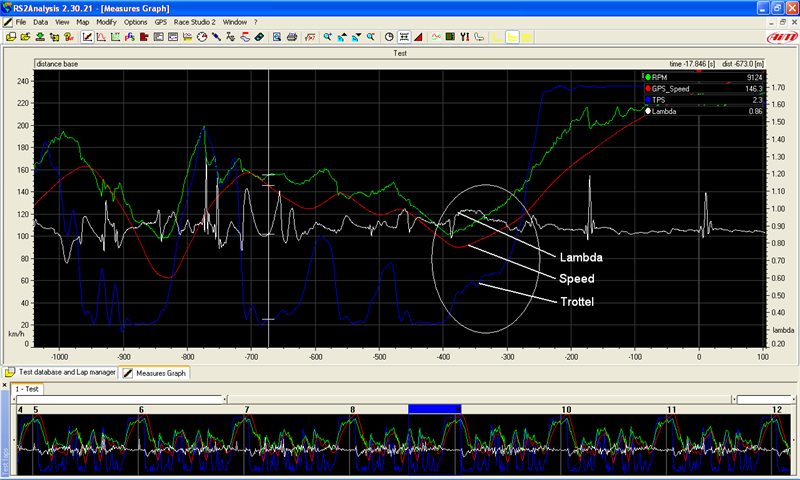
Task: Switch to the Measures Graph tab
Action: pyautogui.click(x=155, y=373)
